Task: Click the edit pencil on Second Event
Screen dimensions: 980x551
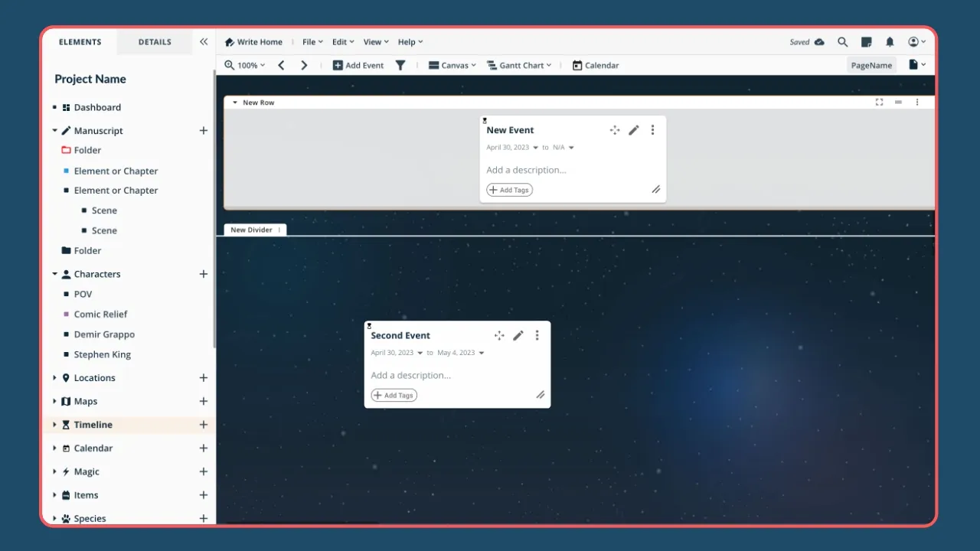Action: coord(518,335)
